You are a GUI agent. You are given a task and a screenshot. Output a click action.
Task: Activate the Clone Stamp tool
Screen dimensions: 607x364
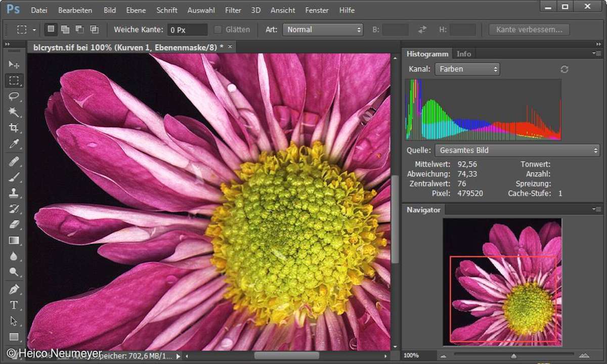coord(14,193)
